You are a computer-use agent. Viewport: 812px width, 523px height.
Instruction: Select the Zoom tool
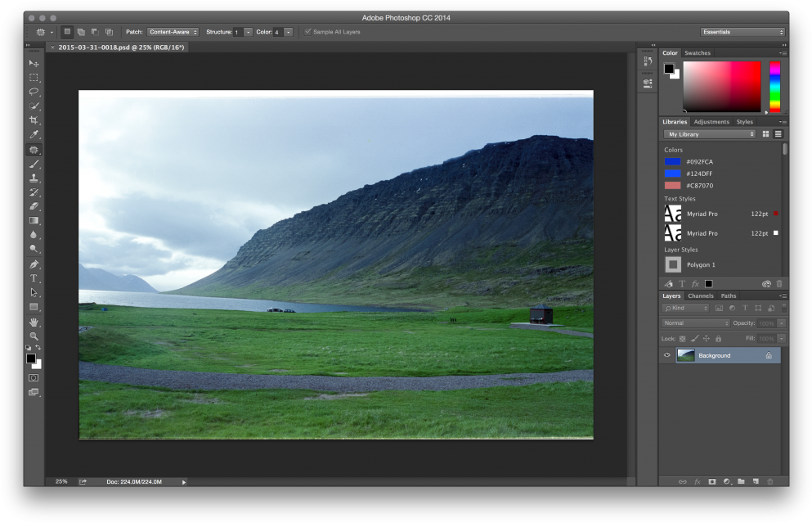coord(34,336)
